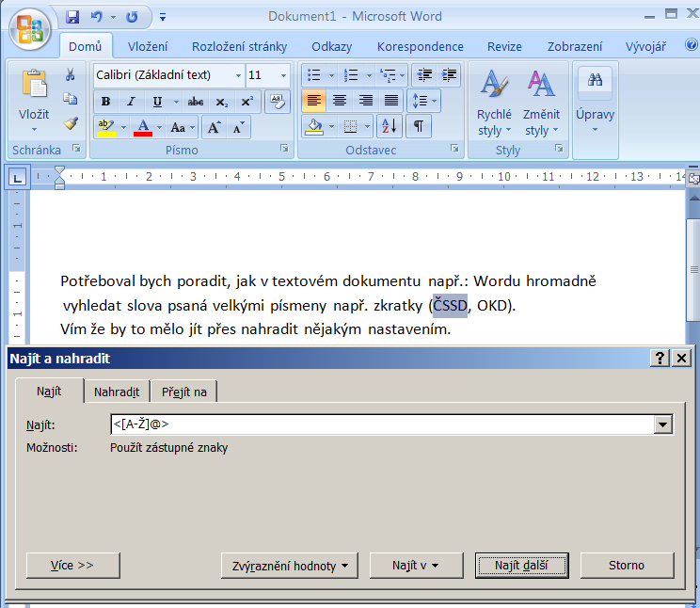
Task: Click the Najít search text field
Action: (x=383, y=424)
